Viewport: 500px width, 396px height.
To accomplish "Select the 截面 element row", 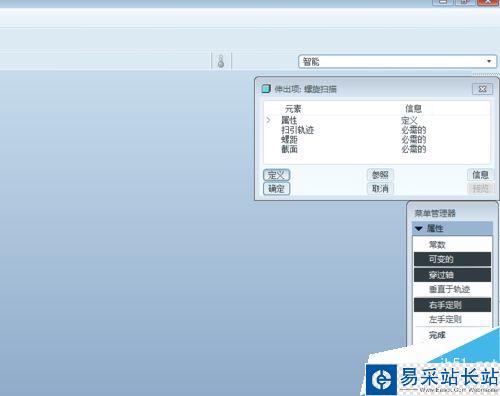I will (x=377, y=149).
